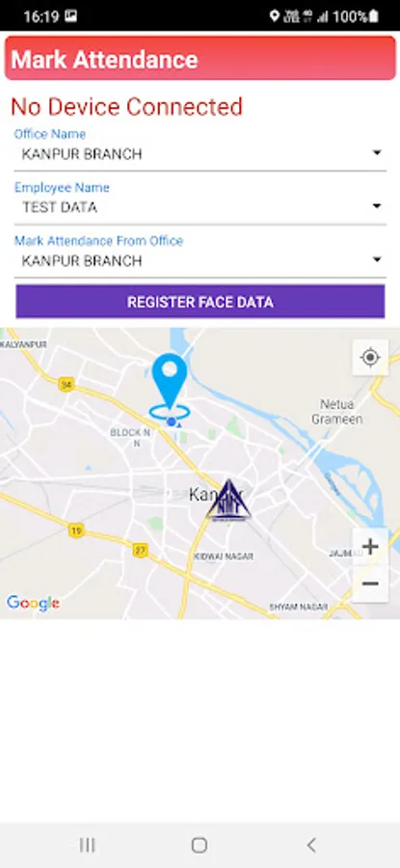The width and height of the screenshot is (400, 868).
Task: Tap the Mark Attendance header bar
Action: 200,59
